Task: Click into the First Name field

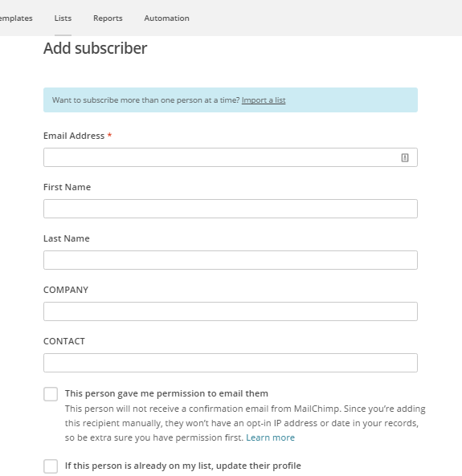Action: (231, 209)
